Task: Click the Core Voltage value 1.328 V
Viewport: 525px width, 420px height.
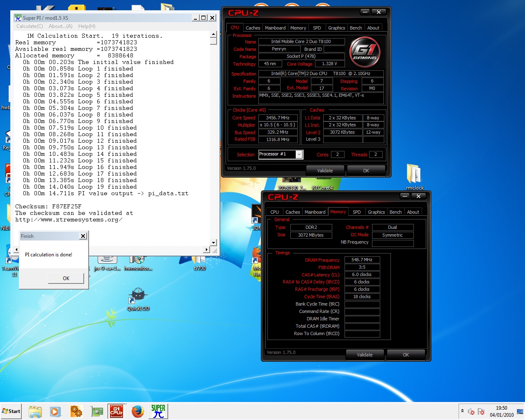Action: tap(329, 64)
